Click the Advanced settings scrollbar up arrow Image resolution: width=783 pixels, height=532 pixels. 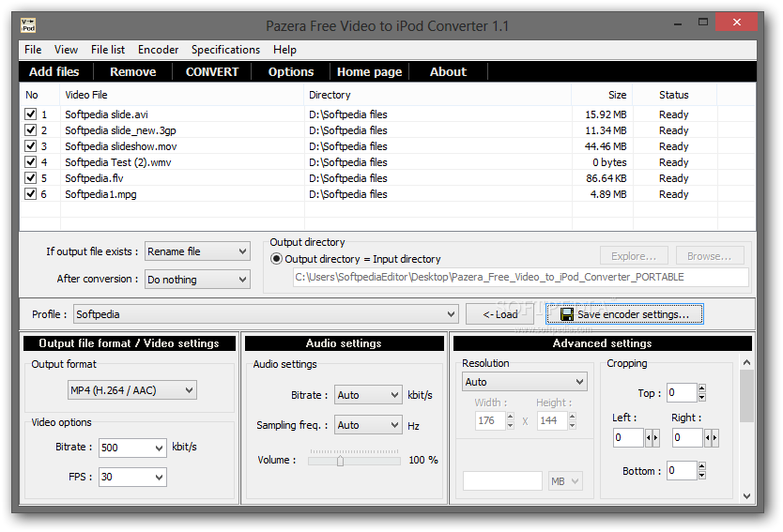click(x=746, y=362)
